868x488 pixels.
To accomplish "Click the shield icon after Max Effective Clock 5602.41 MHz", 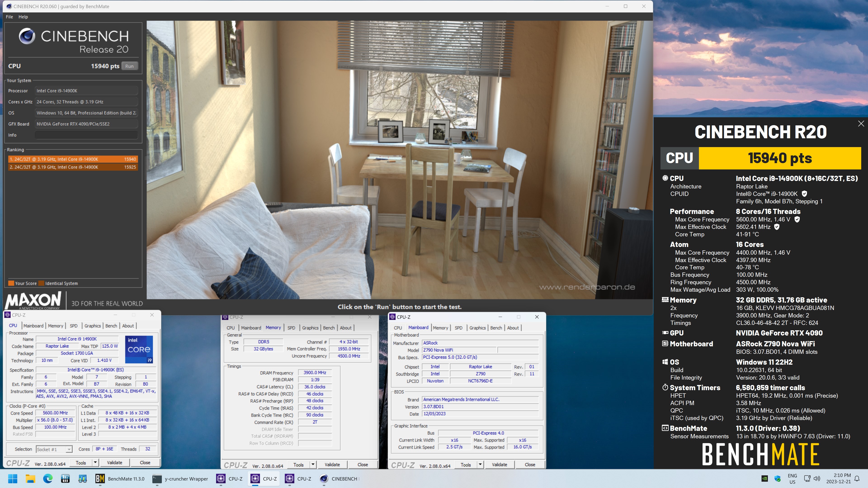I will click(777, 227).
